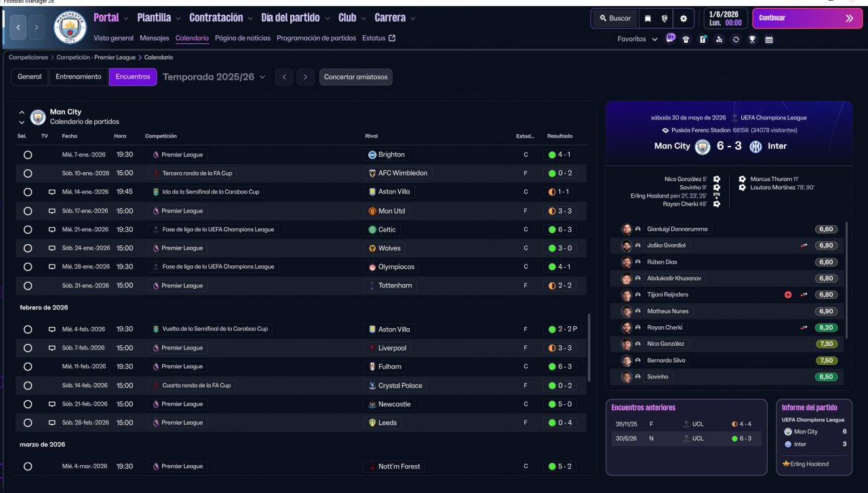Image resolution: width=868 pixels, height=493 pixels.
Task: Open the Mensajes submenu item
Action: (x=155, y=39)
